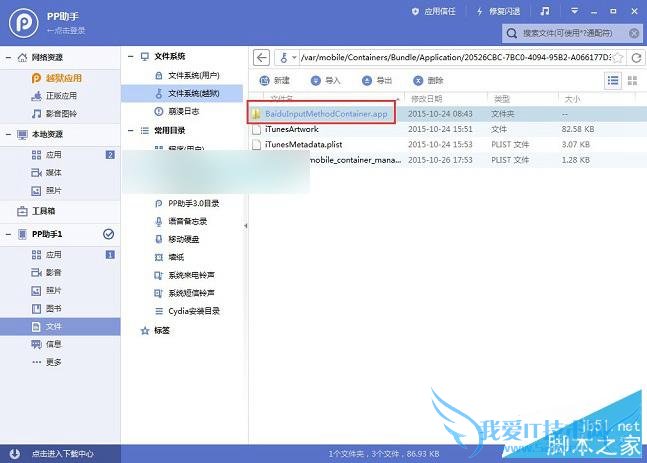Open 应用 under PP助手1 device
The height and width of the screenshot is (463, 647).
click(x=47, y=255)
